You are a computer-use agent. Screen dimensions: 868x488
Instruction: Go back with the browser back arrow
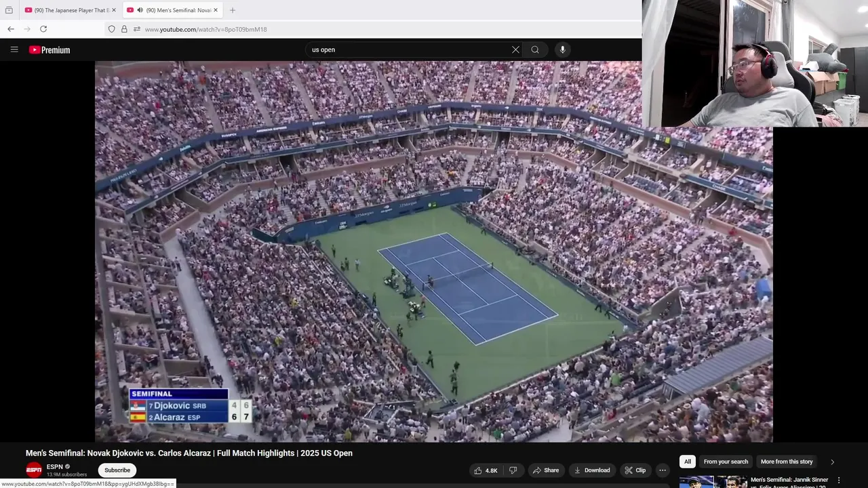tap(11, 29)
